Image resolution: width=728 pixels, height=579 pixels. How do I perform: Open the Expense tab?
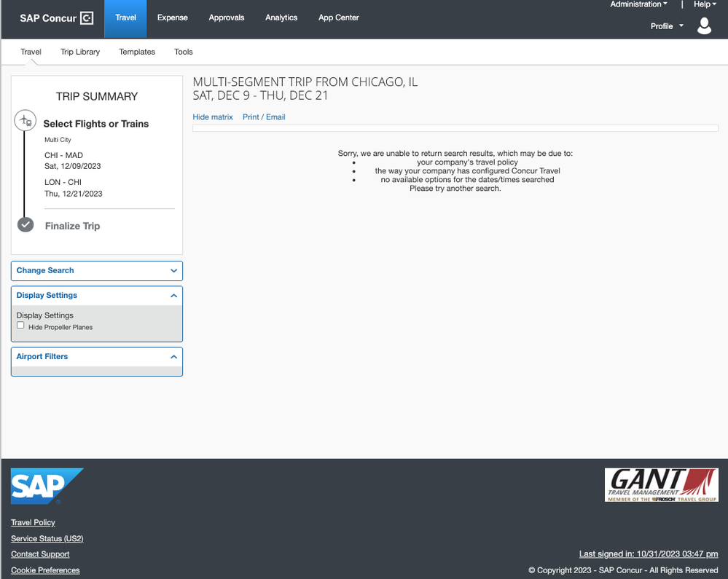click(172, 17)
